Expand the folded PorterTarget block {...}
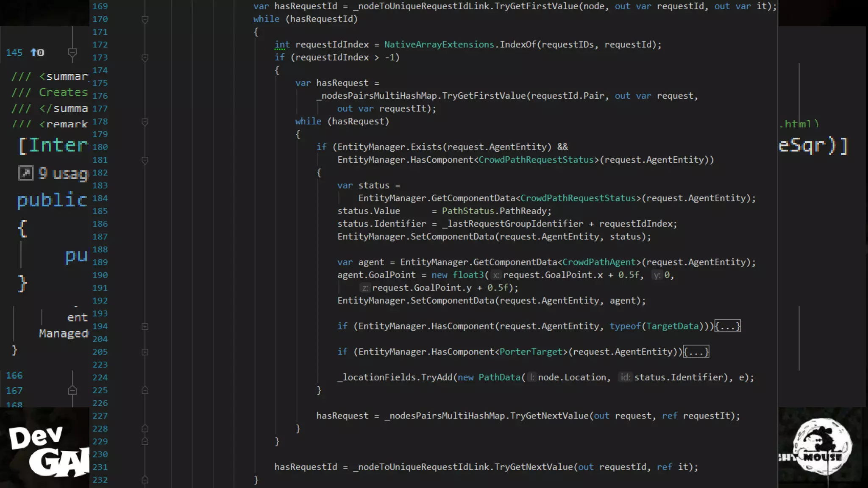The width and height of the screenshot is (868, 488). coord(696,352)
